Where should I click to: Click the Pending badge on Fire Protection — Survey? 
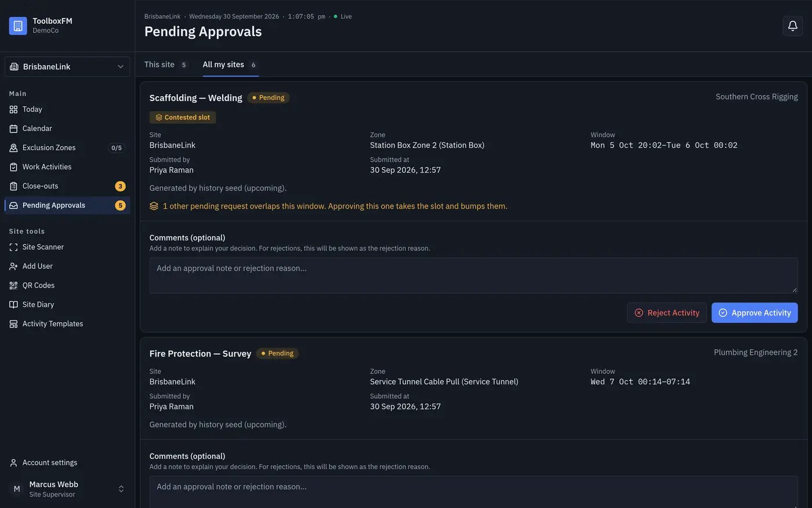[277, 353]
